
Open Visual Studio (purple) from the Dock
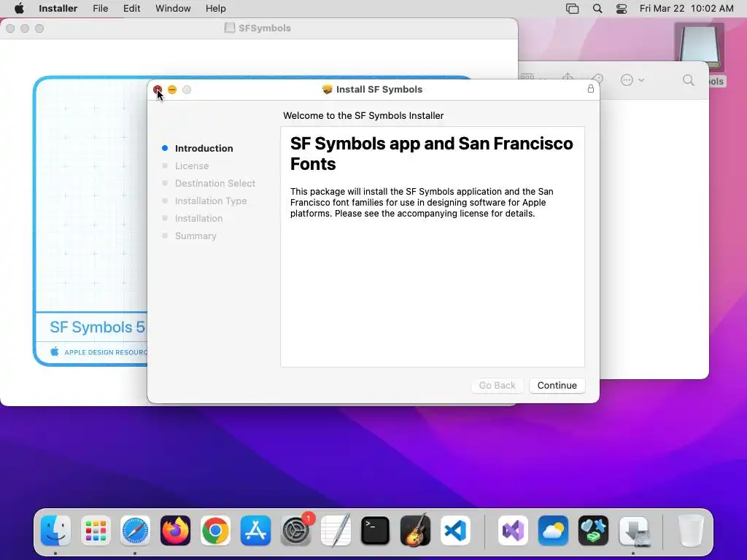pos(513,530)
